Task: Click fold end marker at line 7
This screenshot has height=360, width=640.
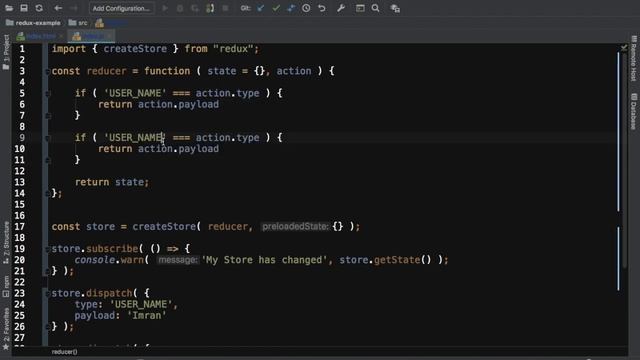Action: tap(47, 116)
